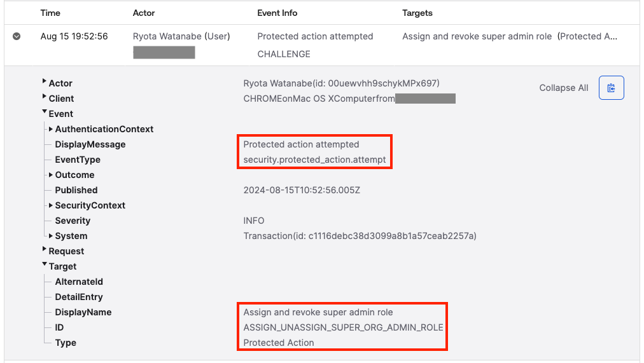Screen dimensions: 644x363
Task: Click the Targets column header
Action: click(417, 13)
